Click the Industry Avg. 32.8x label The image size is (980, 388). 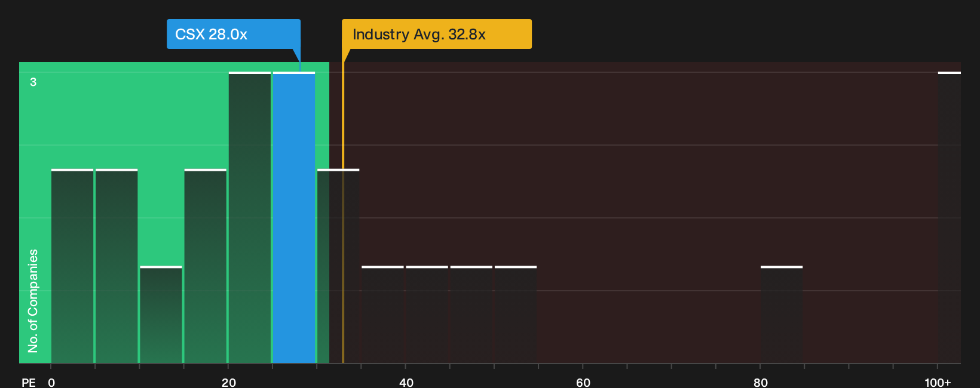click(436, 34)
